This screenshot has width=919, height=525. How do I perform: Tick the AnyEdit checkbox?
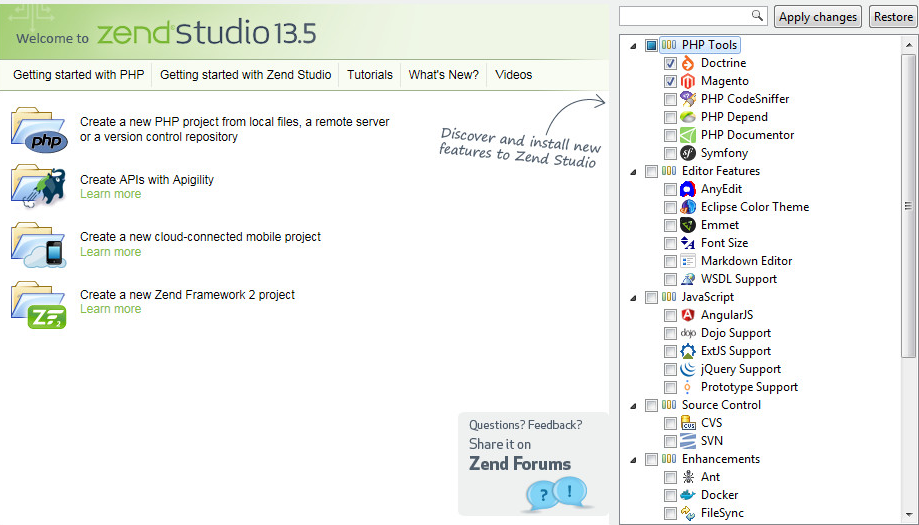coord(670,190)
